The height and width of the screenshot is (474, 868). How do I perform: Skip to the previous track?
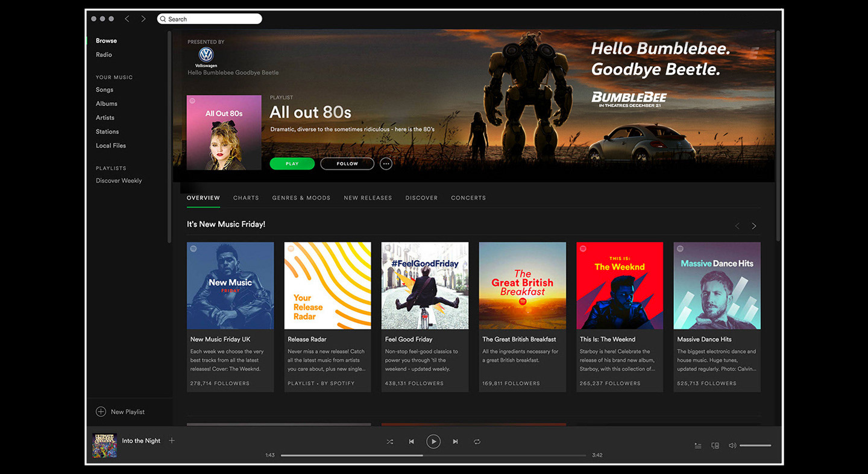[x=412, y=442]
